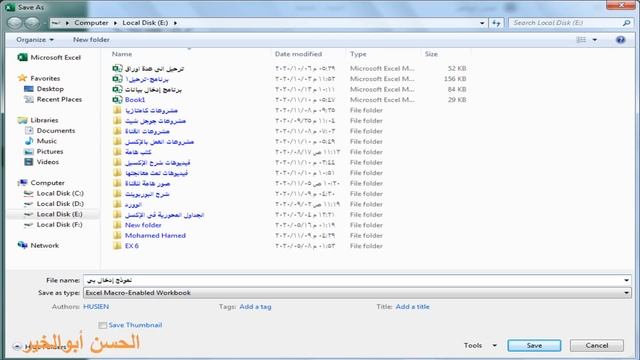640x360 pixels.
Task: Close the Save As dialog
Action: click(620, 5)
